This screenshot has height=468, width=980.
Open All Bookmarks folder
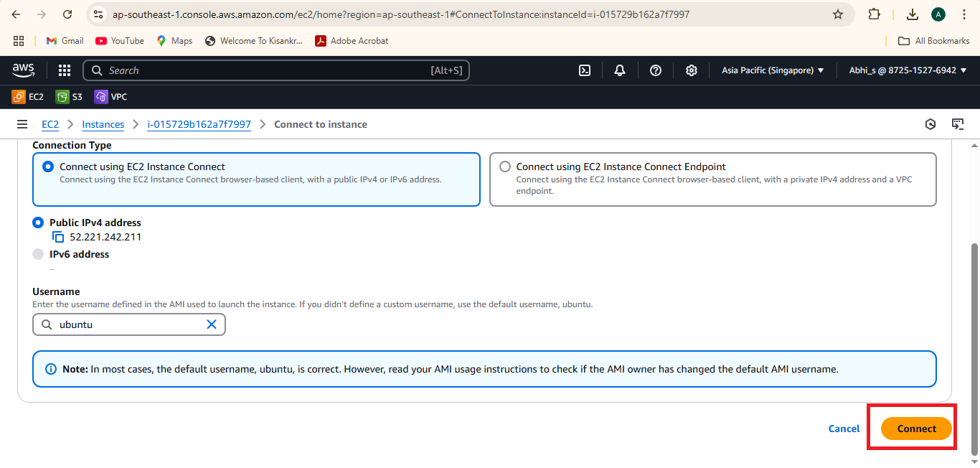point(934,41)
